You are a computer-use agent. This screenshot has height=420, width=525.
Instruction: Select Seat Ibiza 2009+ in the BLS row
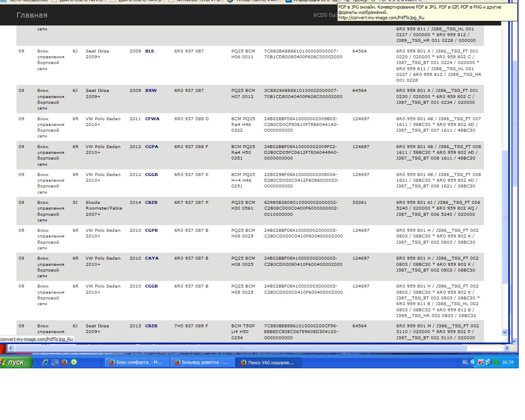pos(97,54)
